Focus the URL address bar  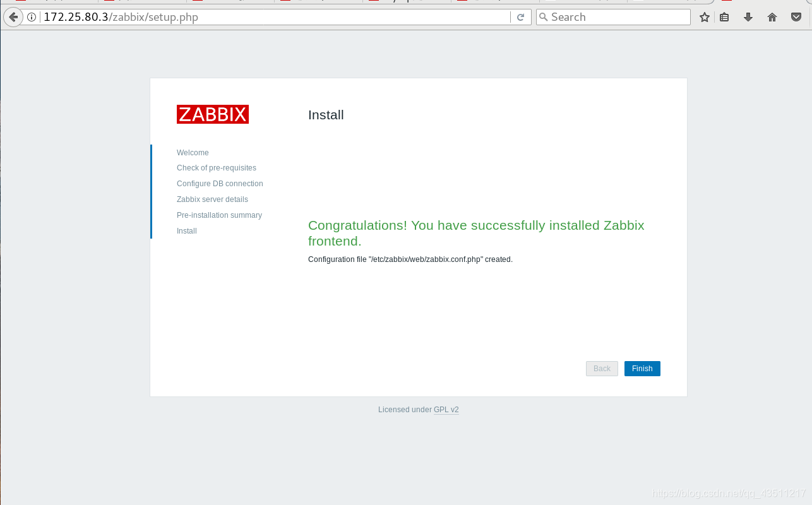275,17
